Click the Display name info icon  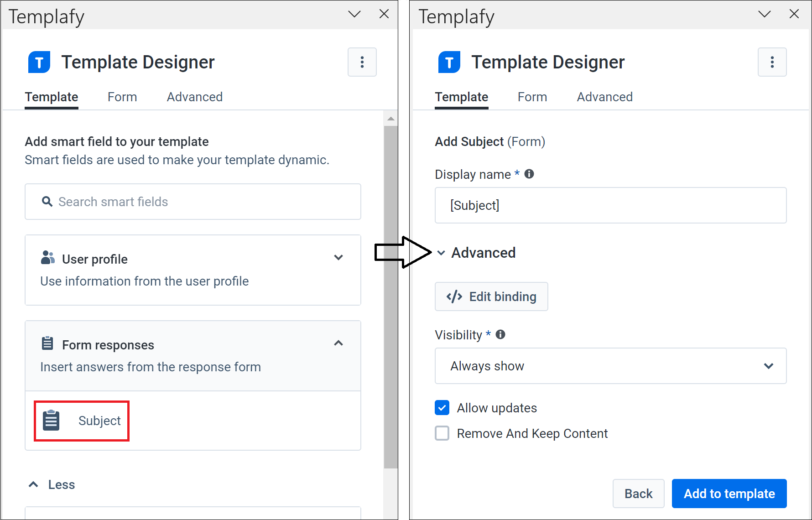coord(529,174)
